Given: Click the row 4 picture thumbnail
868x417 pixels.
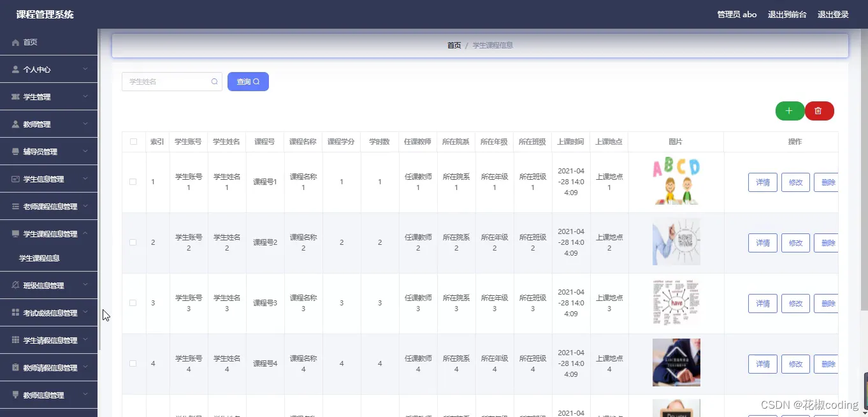Looking at the screenshot, I should (x=676, y=362).
